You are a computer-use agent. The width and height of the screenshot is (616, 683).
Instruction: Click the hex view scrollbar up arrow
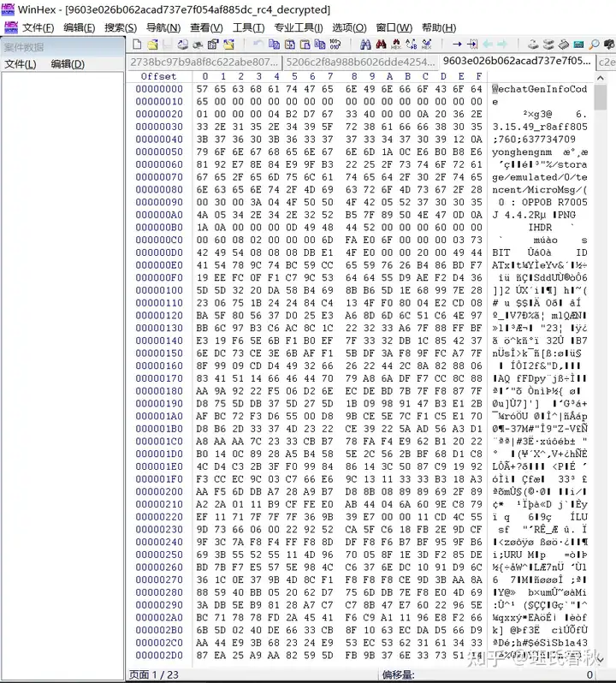(601, 78)
